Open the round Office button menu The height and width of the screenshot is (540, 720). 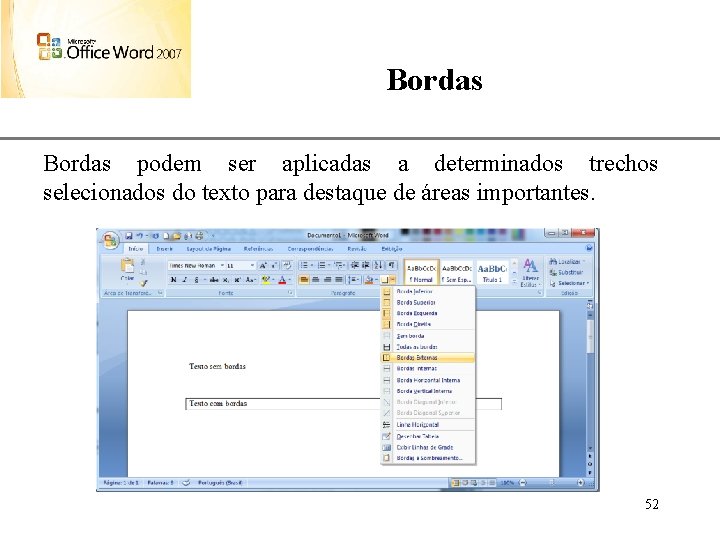pyautogui.click(x=110, y=241)
